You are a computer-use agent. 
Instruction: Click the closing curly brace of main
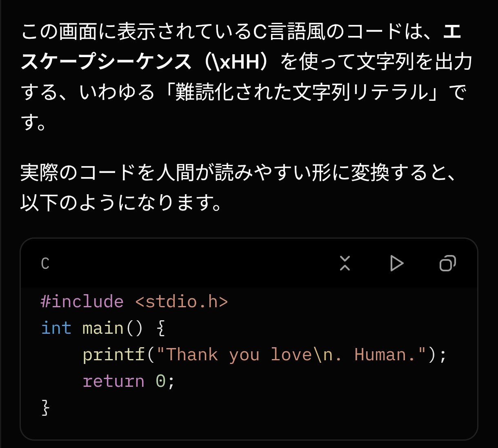46,408
